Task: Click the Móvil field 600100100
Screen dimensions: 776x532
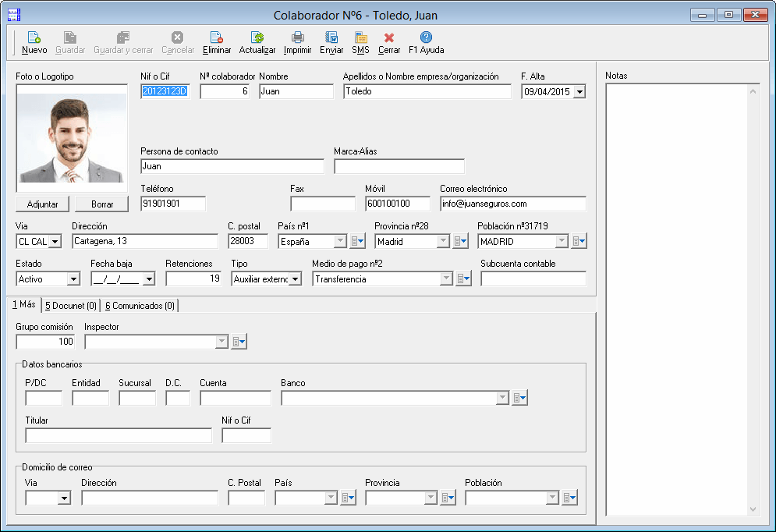Action: [x=398, y=204]
